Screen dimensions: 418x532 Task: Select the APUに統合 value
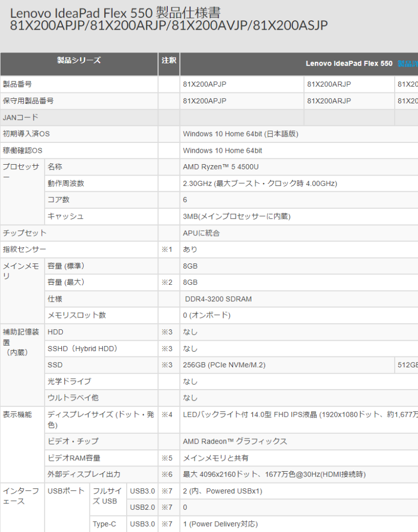point(201,233)
